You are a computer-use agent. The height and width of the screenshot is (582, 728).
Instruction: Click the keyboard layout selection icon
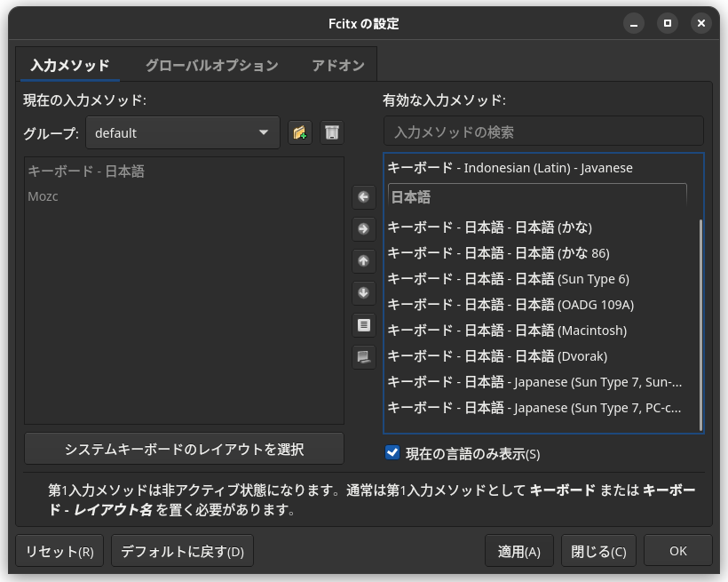(x=363, y=357)
